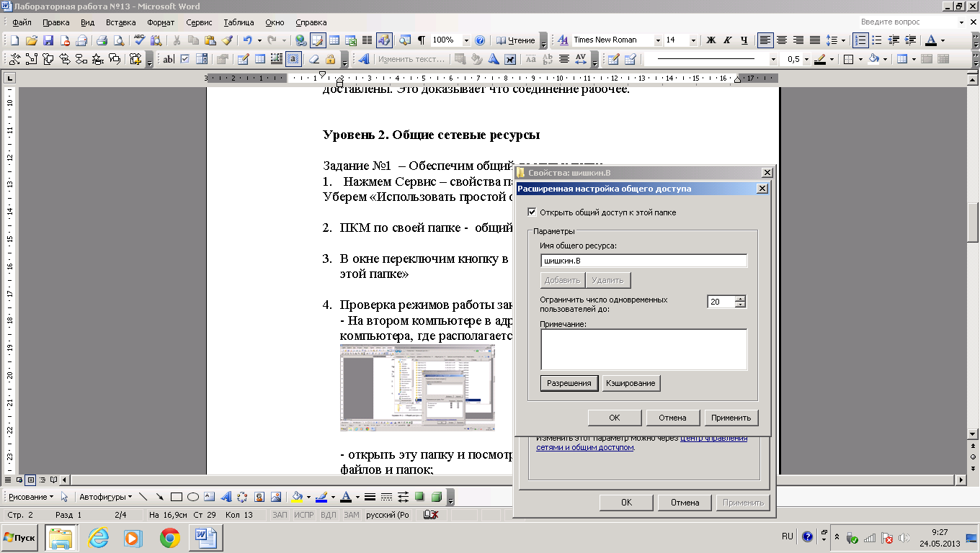Open the zoom 100% dropdown
This screenshot has width=980, height=553.
466,40
